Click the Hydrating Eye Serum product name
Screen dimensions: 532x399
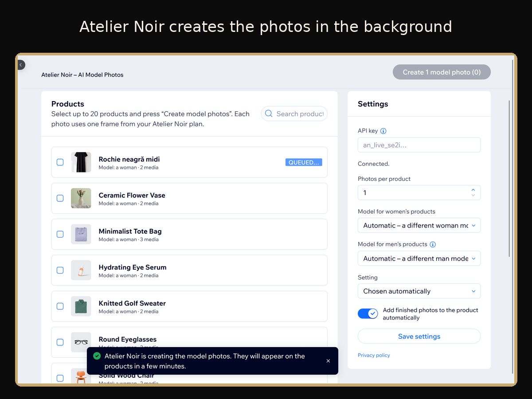click(x=133, y=267)
